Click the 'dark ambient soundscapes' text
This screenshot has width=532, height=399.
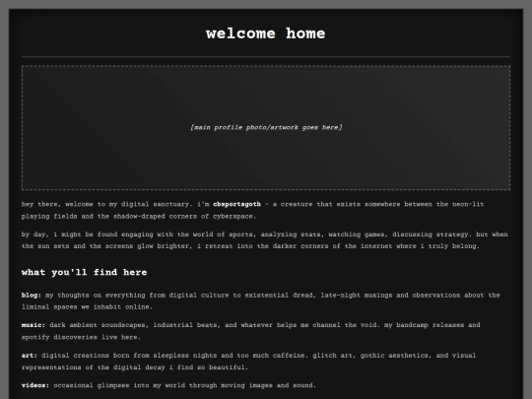[99, 325]
